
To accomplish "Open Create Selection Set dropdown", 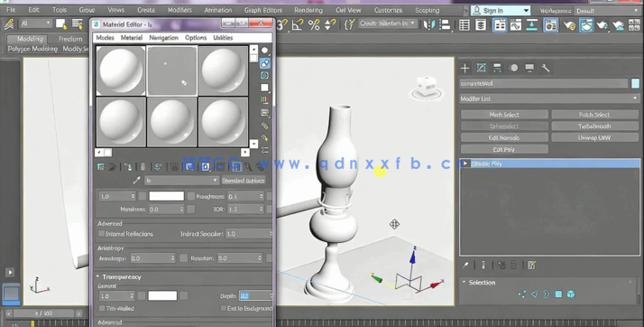I will click(x=387, y=23).
